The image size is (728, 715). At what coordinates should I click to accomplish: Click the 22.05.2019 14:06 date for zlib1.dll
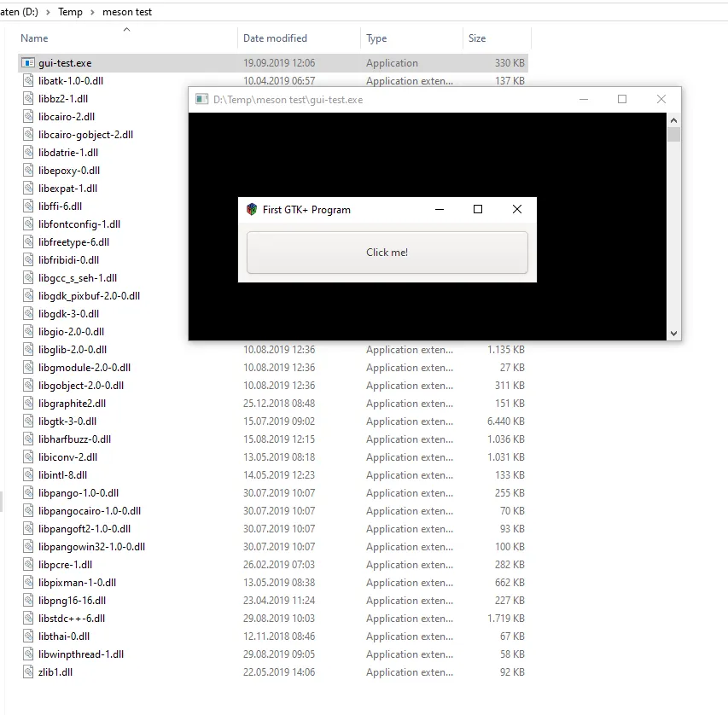click(279, 672)
